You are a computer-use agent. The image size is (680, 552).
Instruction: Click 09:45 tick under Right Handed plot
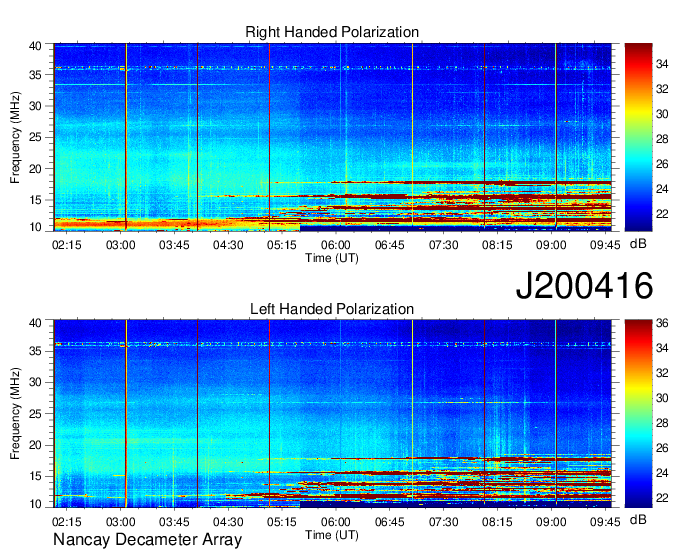pos(605,245)
